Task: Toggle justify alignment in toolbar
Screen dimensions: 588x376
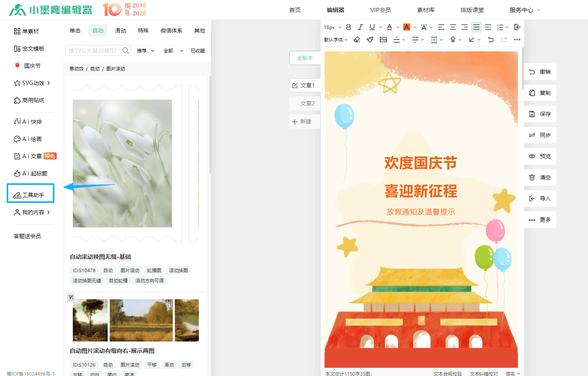Action: tap(476, 27)
